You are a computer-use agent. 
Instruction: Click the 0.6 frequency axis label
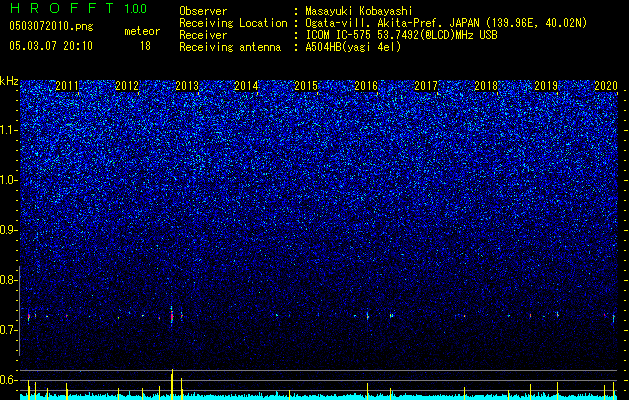(9, 380)
